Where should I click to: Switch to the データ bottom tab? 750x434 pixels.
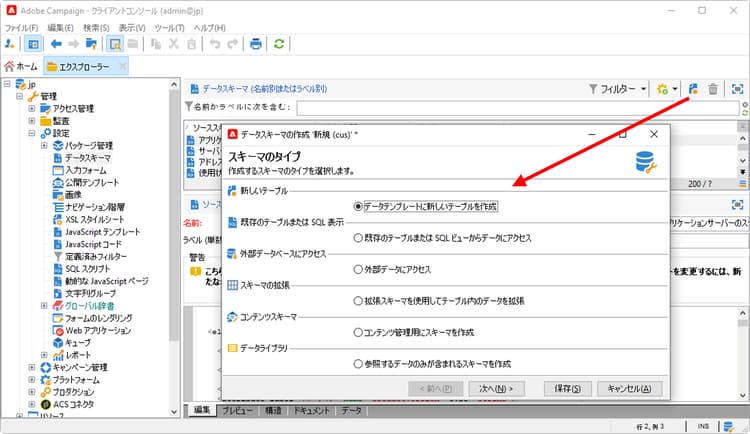click(x=352, y=411)
